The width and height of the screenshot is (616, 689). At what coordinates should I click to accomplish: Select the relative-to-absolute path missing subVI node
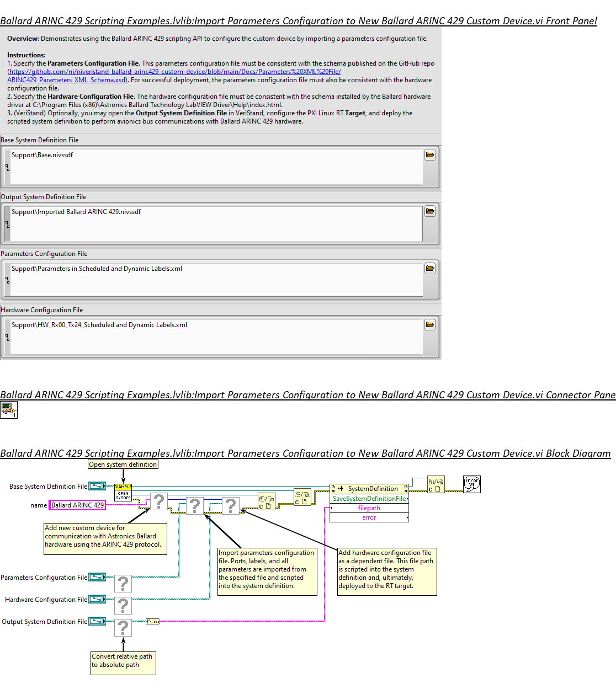[123, 628]
